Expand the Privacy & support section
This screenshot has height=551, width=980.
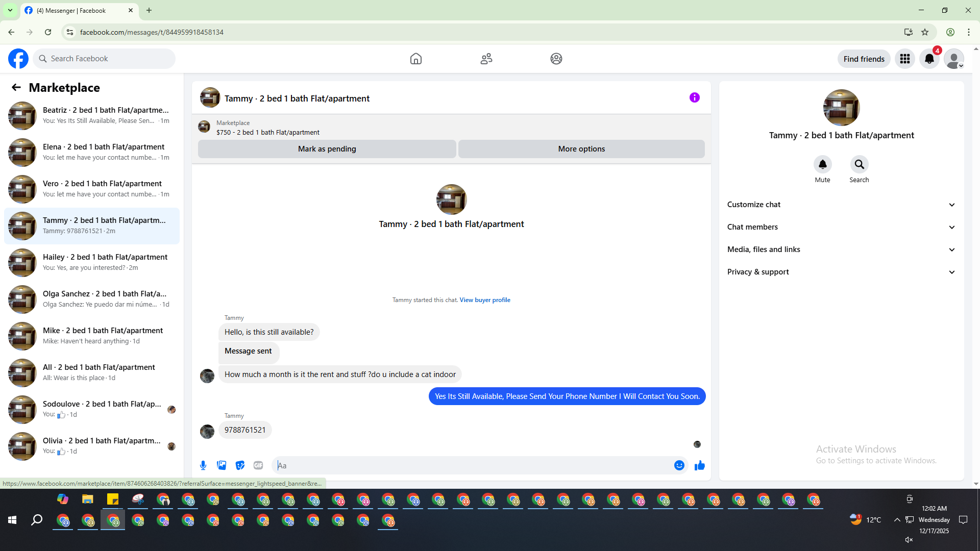point(842,272)
